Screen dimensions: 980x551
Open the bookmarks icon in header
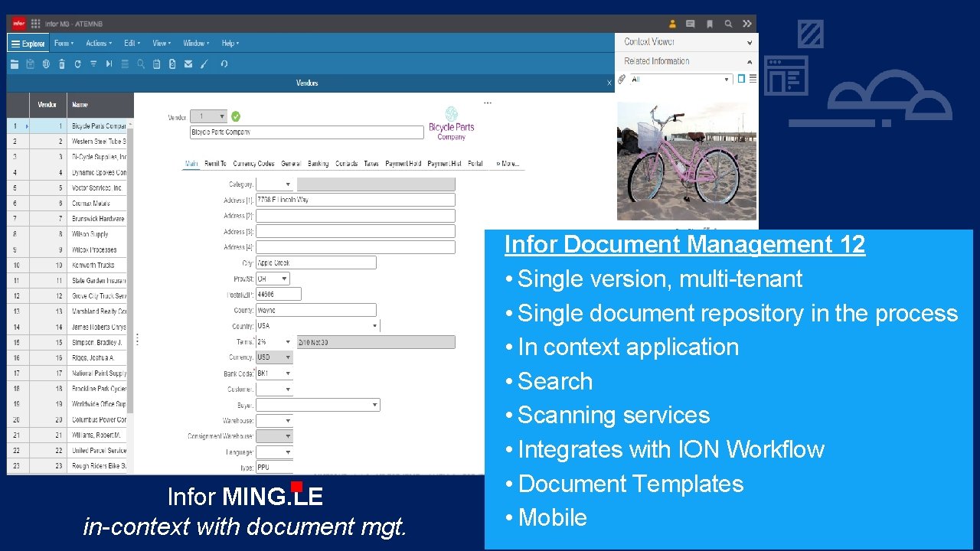point(710,24)
